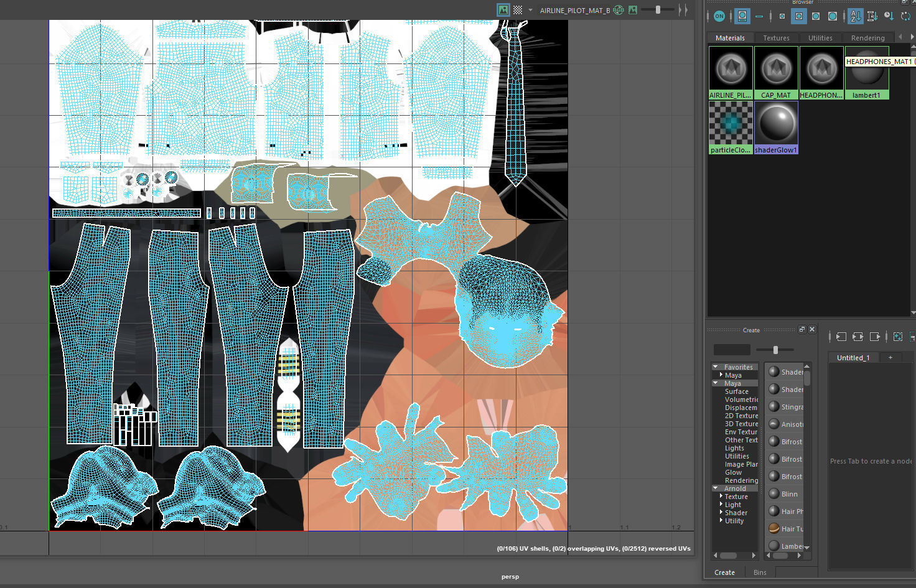The image size is (916, 588).
Task: Click the input connections graph icon
Action: point(841,337)
